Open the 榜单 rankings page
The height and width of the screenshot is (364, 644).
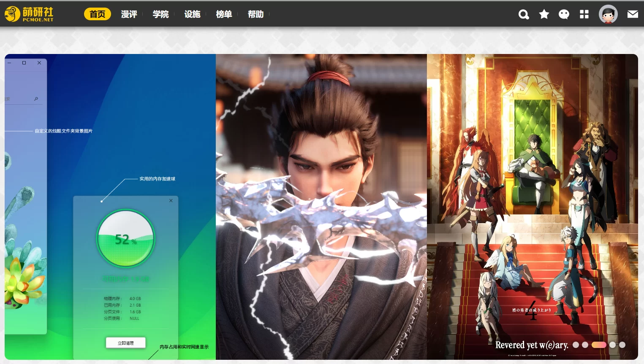point(224,14)
